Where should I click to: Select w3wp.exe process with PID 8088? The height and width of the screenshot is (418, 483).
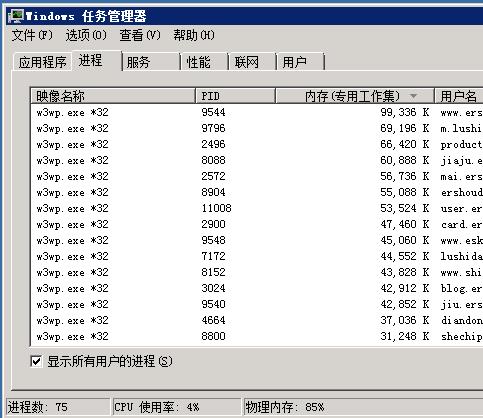coord(257,160)
